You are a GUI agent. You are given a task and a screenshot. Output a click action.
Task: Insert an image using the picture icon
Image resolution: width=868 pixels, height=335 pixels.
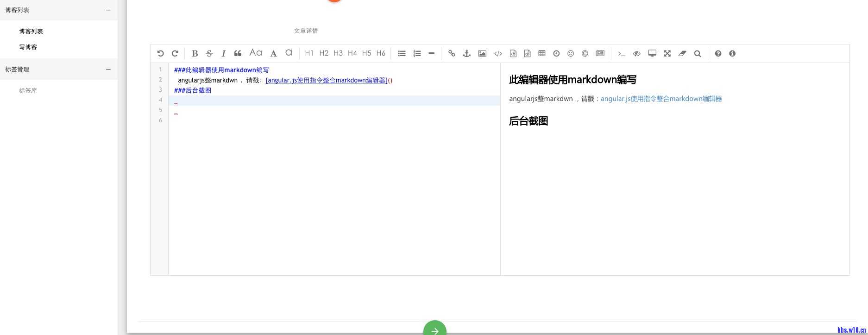pyautogui.click(x=482, y=53)
